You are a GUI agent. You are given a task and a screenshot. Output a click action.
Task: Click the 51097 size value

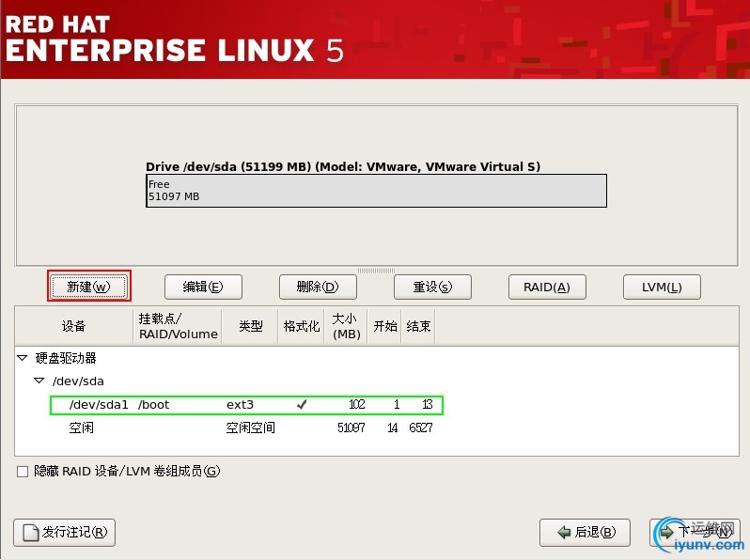point(352,428)
